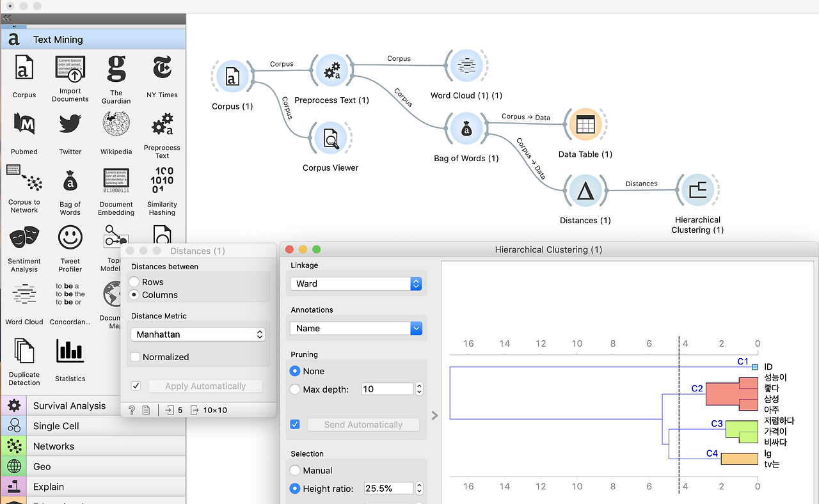Open the Word Cloud (1) (1) node

(x=466, y=66)
